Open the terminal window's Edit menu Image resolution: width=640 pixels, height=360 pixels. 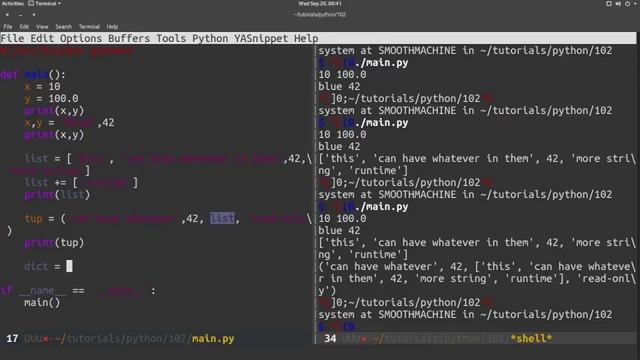tap(24, 27)
